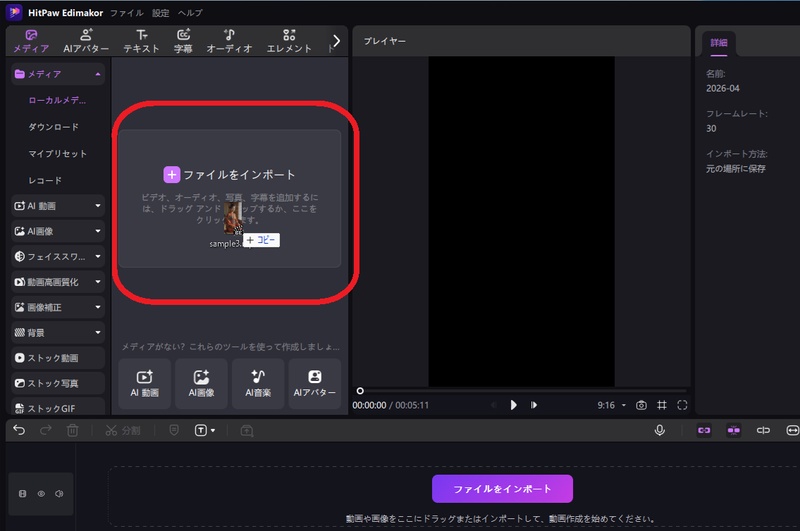Undo the last action
This screenshot has width=800, height=531.
coord(19,431)
